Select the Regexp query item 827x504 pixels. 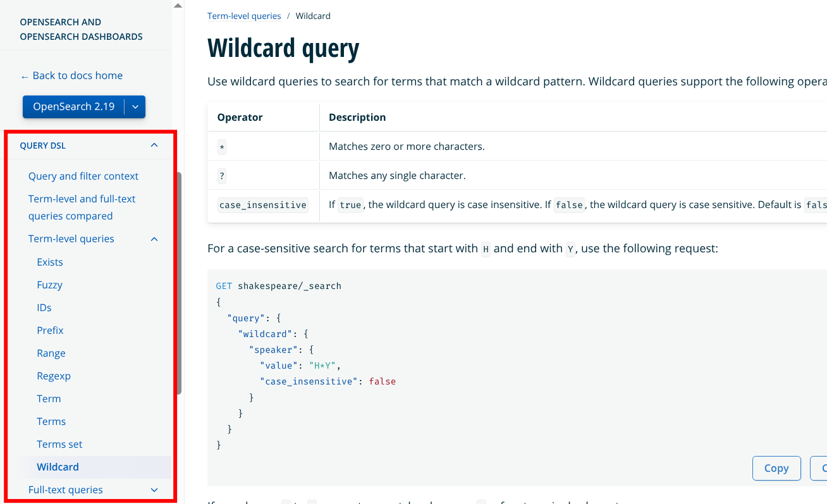pyautogui.click(x=54, y=376)
